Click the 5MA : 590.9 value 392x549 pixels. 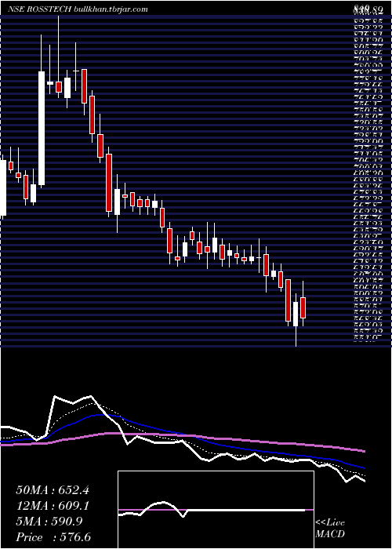(49, 522)
